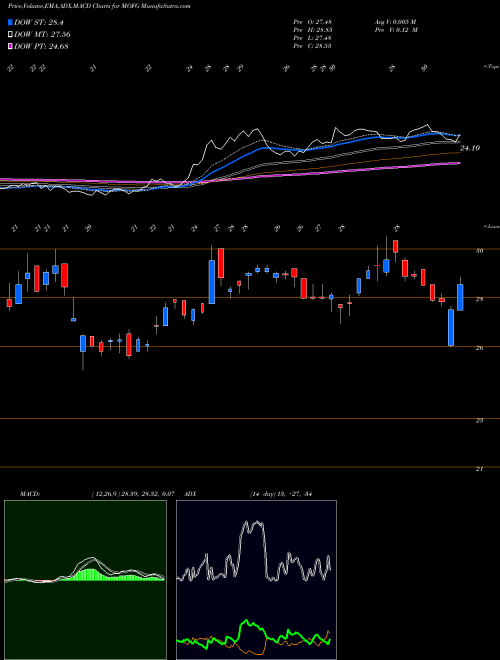
Task: Click the 'Avg V: 0.005 M' value
Action: (395, 22)
